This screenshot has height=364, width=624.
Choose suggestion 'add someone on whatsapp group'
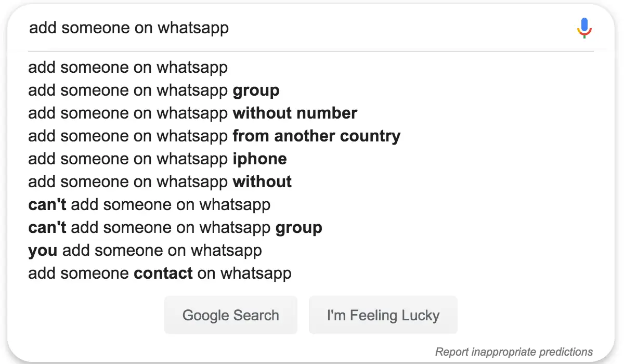point(154,90)
